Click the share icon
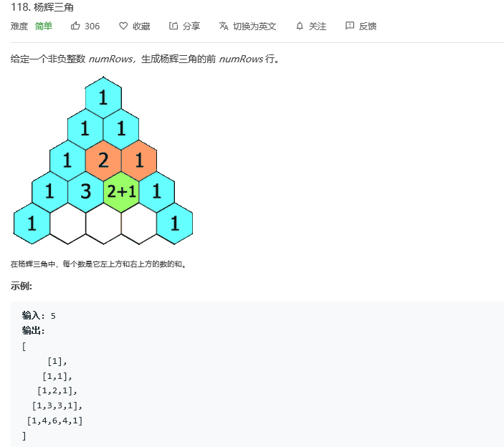The width and height of the screenshot is (504, 447). [x=173, y=26]
